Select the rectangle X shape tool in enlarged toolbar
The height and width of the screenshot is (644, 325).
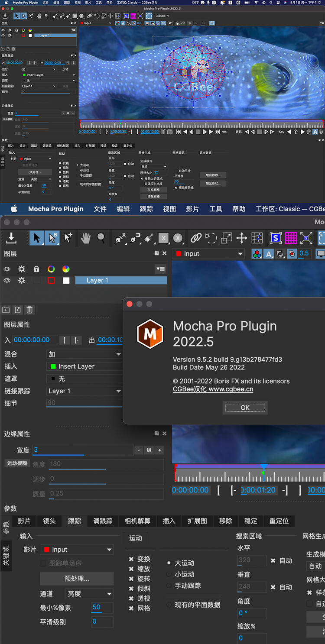pos(163,238)
